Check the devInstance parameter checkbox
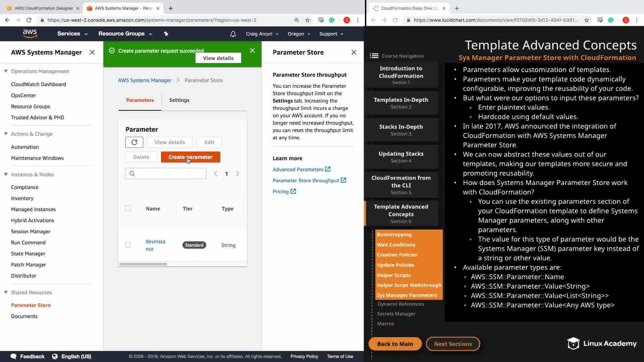644x362 pixels. click(128, 245)
